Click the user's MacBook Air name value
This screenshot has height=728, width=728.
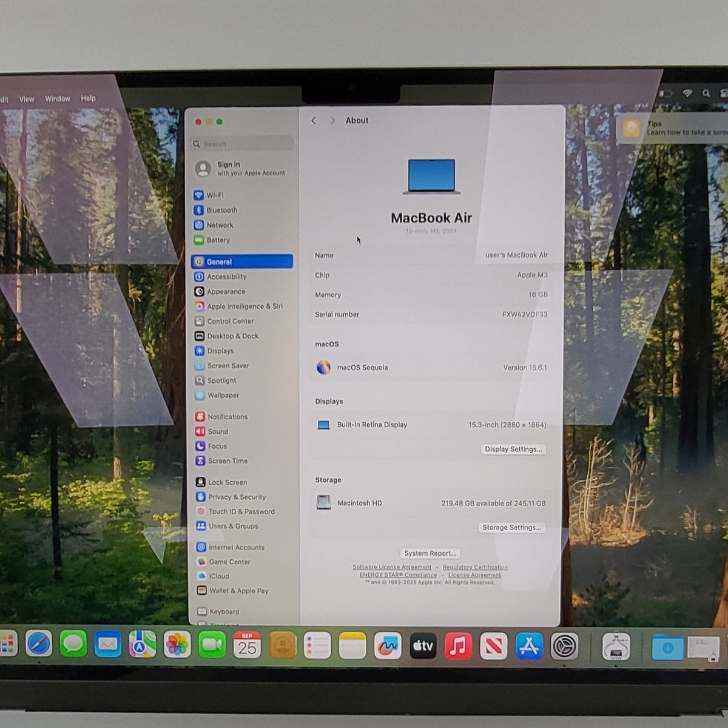(x=516, y=255)
